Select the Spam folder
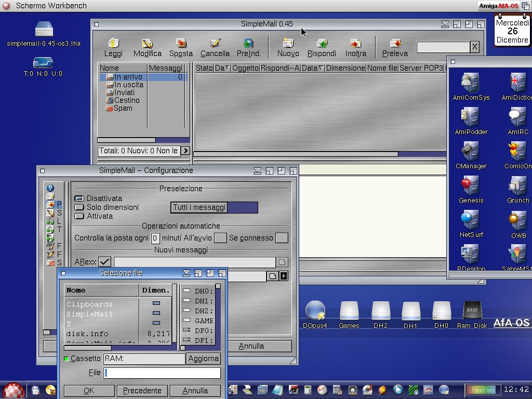 point(123,108)
